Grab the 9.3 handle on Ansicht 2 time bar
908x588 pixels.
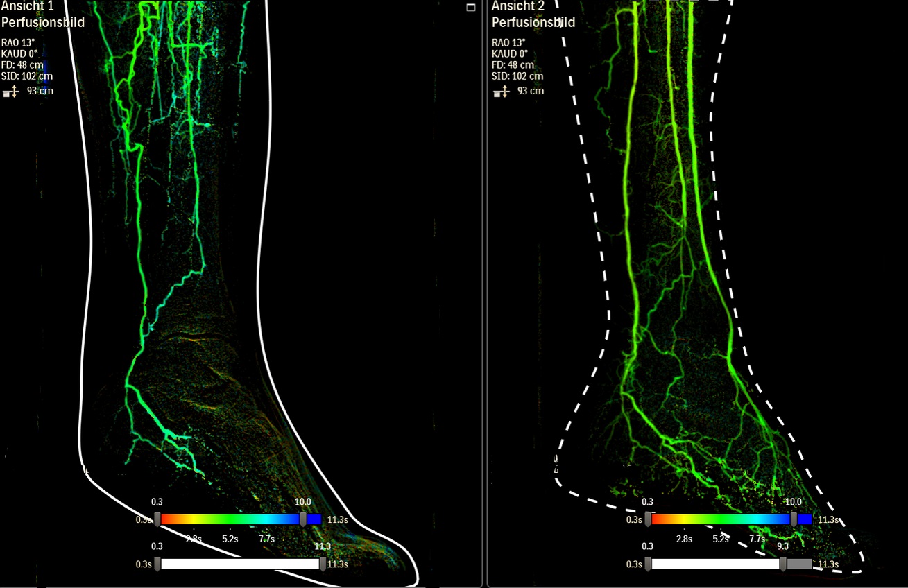point(783,564)
